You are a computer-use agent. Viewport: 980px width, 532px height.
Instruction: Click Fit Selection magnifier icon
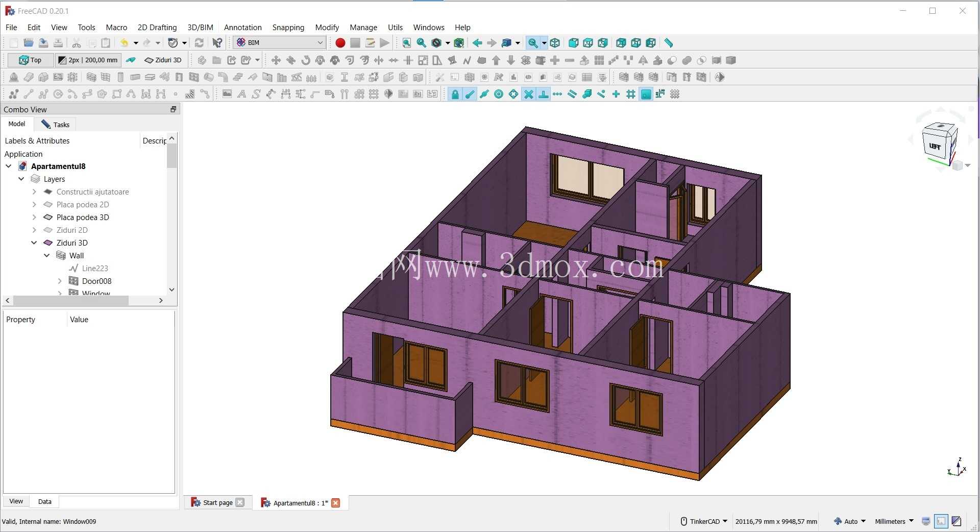coord(421,43)
